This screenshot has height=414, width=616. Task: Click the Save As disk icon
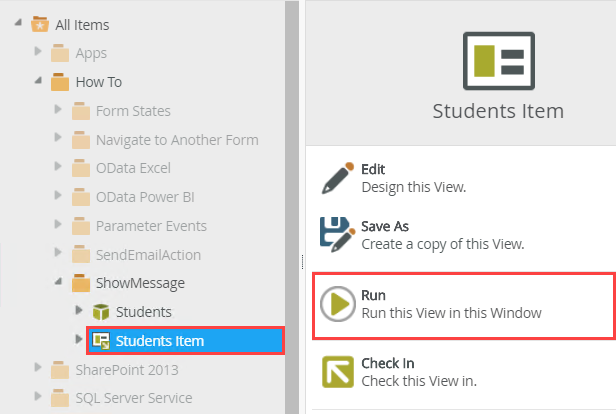click(x=338, y=234)
